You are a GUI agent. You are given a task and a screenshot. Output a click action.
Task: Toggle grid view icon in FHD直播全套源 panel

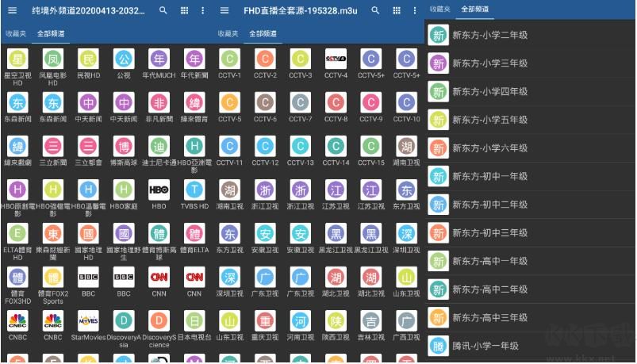pyautogui.click(x=397, y=11)
